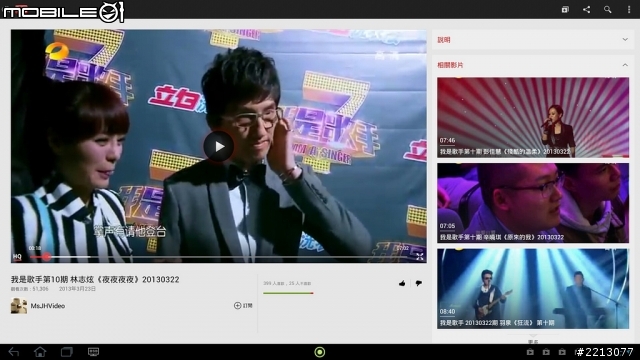Open the three-dot overflow menu
The image size is (640, 360).
pos(629,9)
